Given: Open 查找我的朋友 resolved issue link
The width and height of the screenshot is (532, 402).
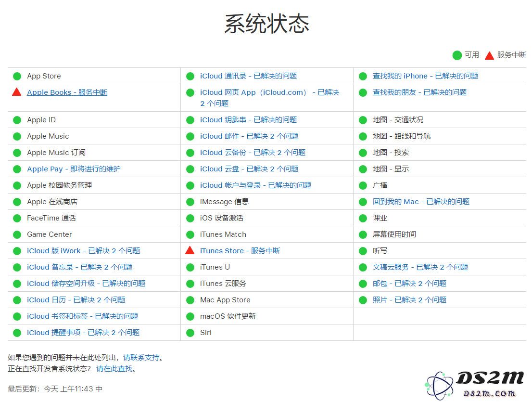Looking at the screenshot, I should [x=420, y=92].
